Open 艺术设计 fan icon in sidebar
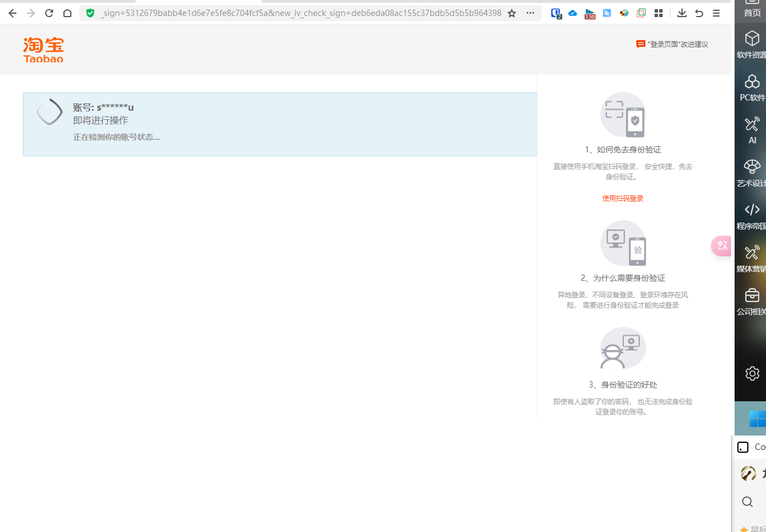 [x=752, y=173]
